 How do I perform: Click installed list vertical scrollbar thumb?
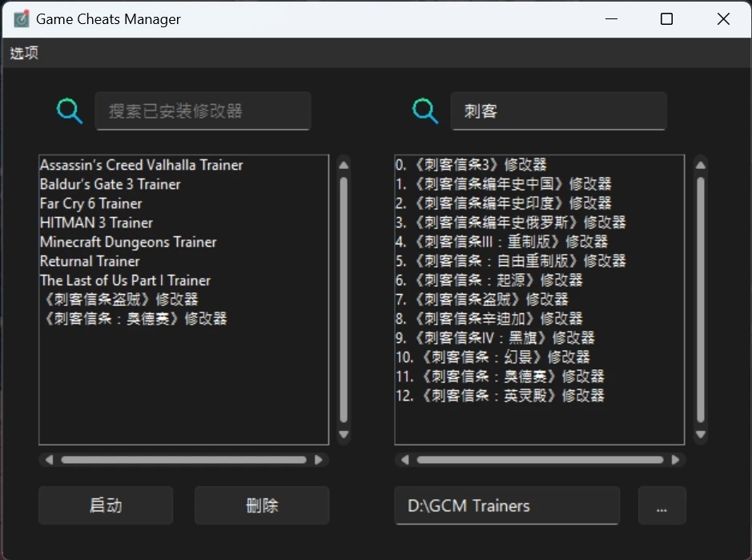[x=344, y=300]
